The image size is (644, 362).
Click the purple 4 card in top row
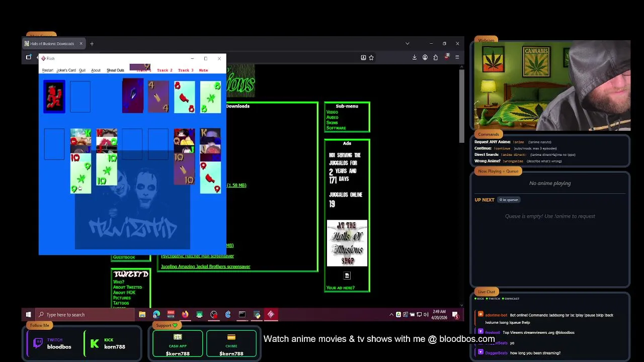[158, 97]
